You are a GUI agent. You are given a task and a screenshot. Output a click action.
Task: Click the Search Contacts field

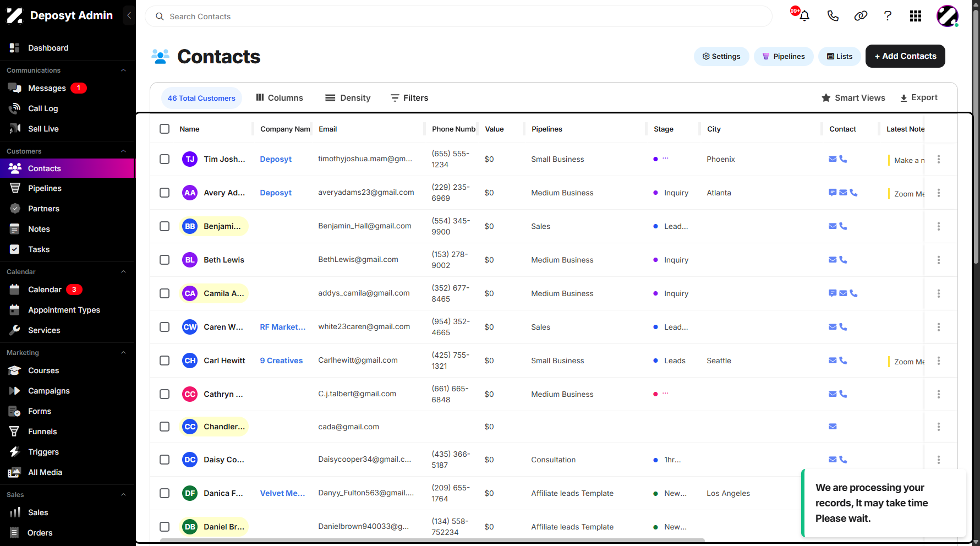tap(458, 17)
